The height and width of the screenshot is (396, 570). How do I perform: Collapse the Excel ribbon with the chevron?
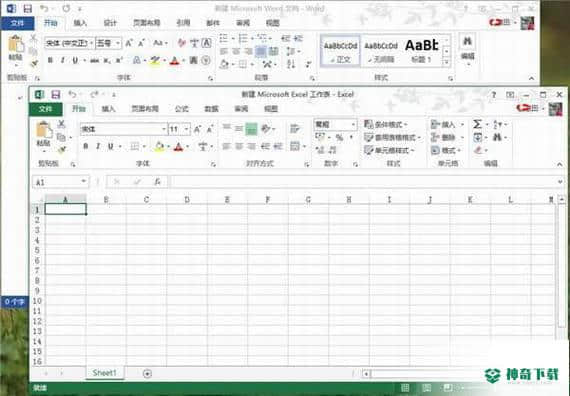pos(560,164)
